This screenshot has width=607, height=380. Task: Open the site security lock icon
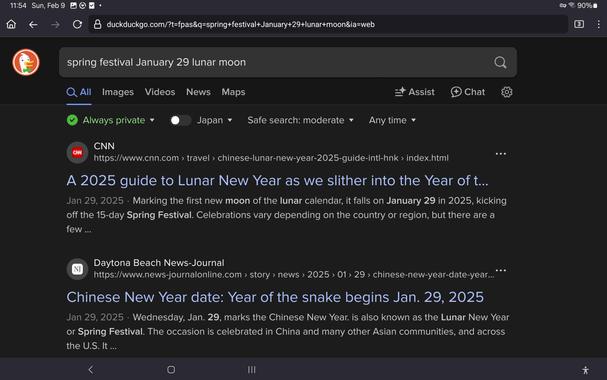[x=98, y=24]
